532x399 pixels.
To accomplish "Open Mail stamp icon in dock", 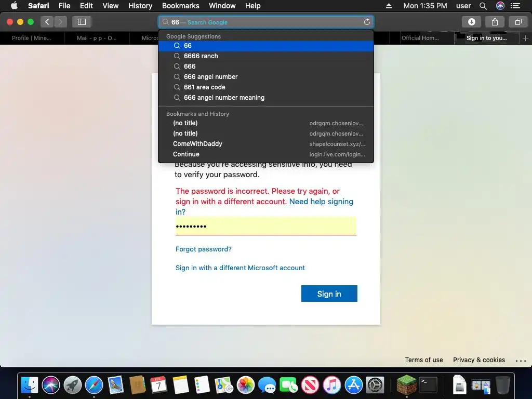I will tap(116, 385).
